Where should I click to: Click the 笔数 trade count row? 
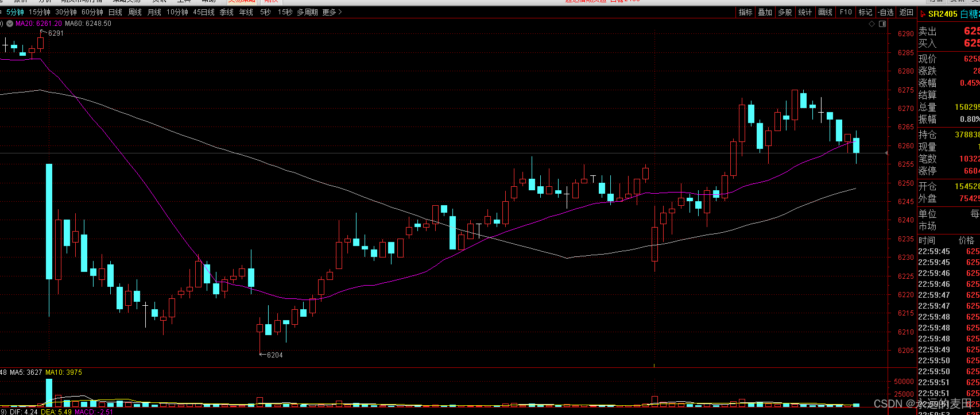[948, 159]
